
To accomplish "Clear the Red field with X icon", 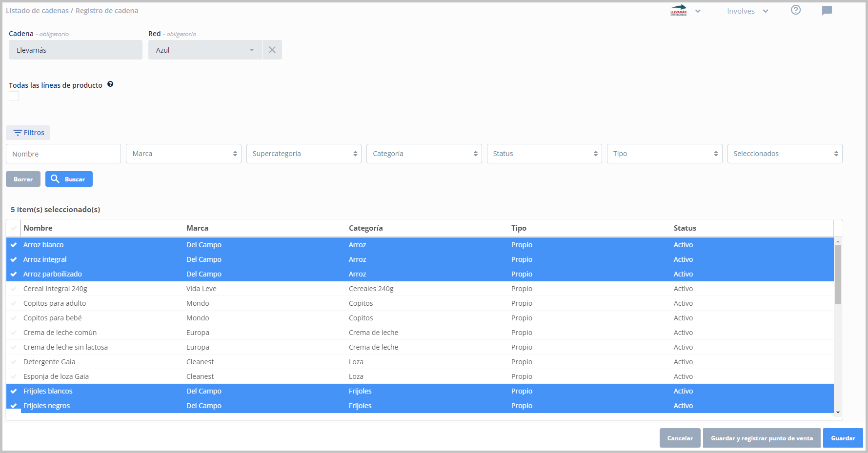I will tap(272, 50).
